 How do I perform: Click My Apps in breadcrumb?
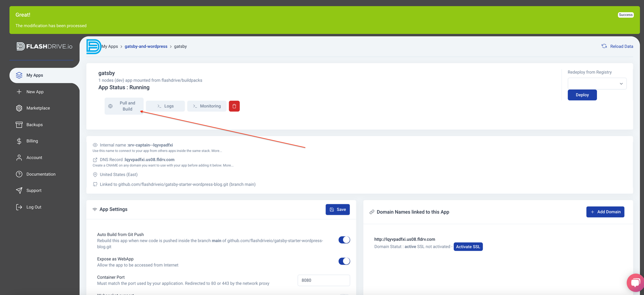tap(110, 46)
